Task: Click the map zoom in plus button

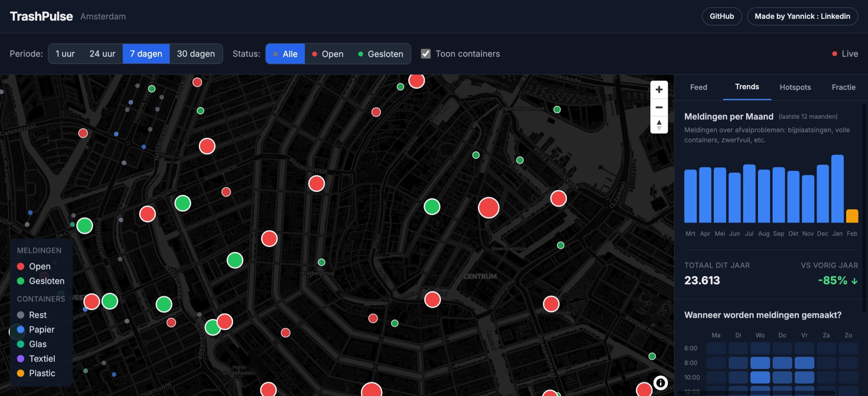Action: coord(659,90)
